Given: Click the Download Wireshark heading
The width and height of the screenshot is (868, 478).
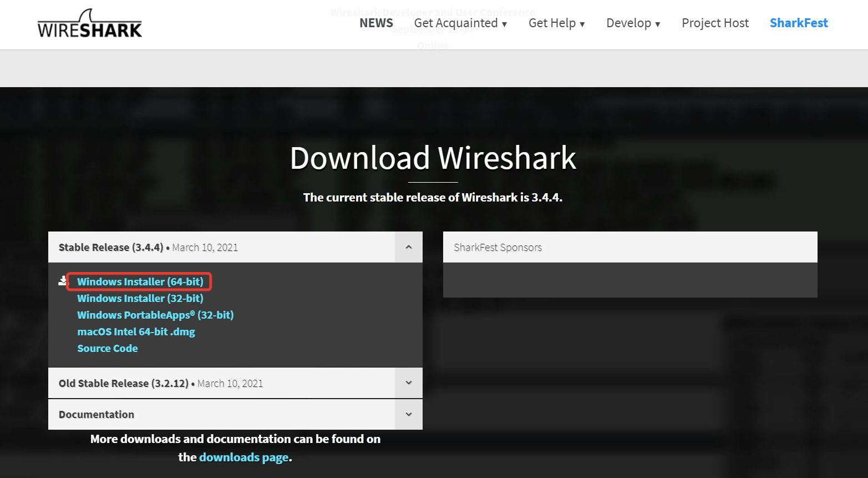Looking at the screenshot, I should pos(433,158).
